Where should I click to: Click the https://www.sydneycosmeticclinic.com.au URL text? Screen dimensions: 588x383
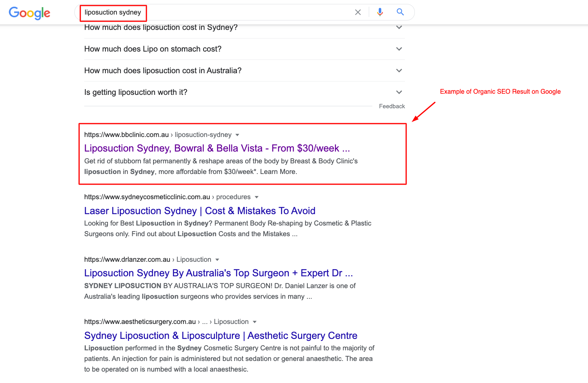tap(147, 197)
